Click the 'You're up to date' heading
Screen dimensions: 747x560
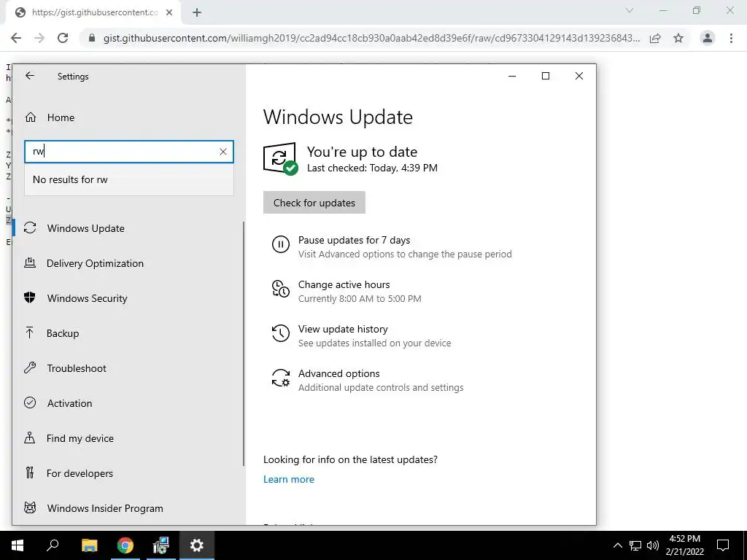(362, 152)
